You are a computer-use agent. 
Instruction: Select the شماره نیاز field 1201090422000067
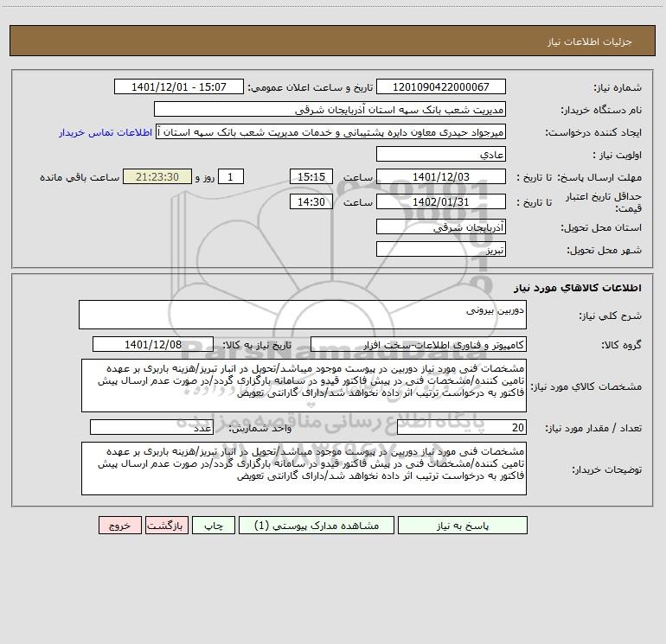coord(441,86)
